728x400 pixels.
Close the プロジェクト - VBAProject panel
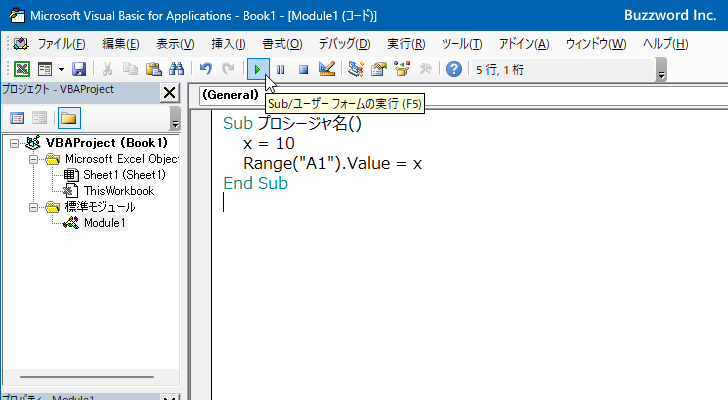click(x=169, y=93)
